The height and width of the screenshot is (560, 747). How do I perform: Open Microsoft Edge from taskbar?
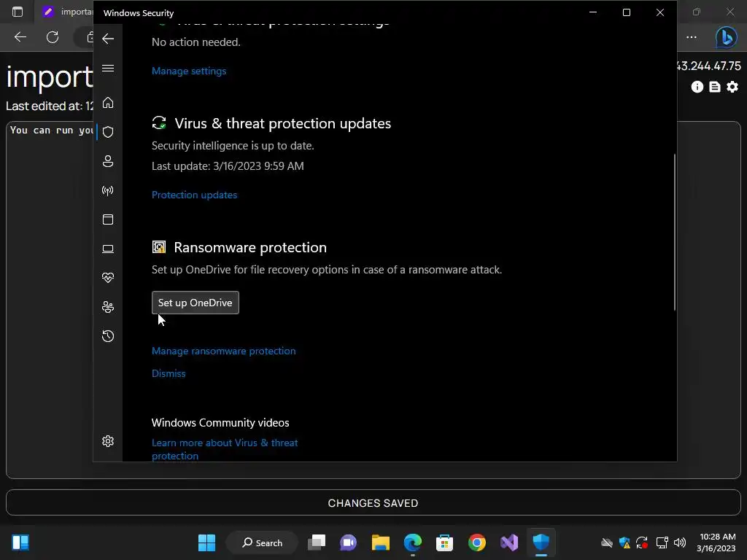[413, 542]
